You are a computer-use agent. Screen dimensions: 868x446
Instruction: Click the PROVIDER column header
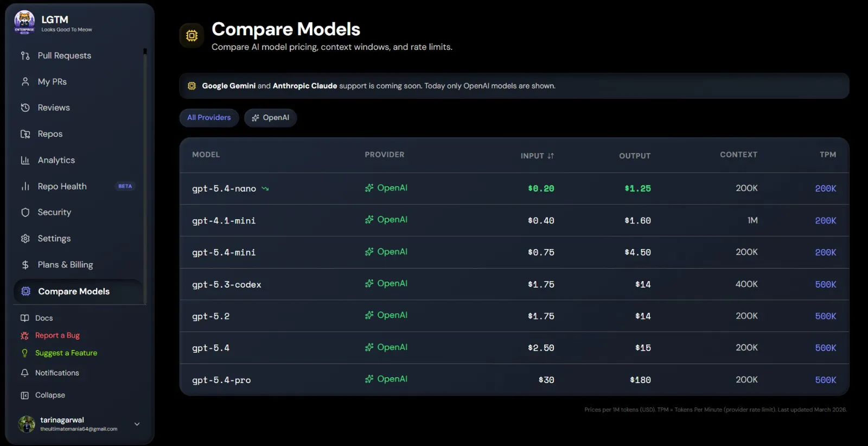[x=385, y=155]
